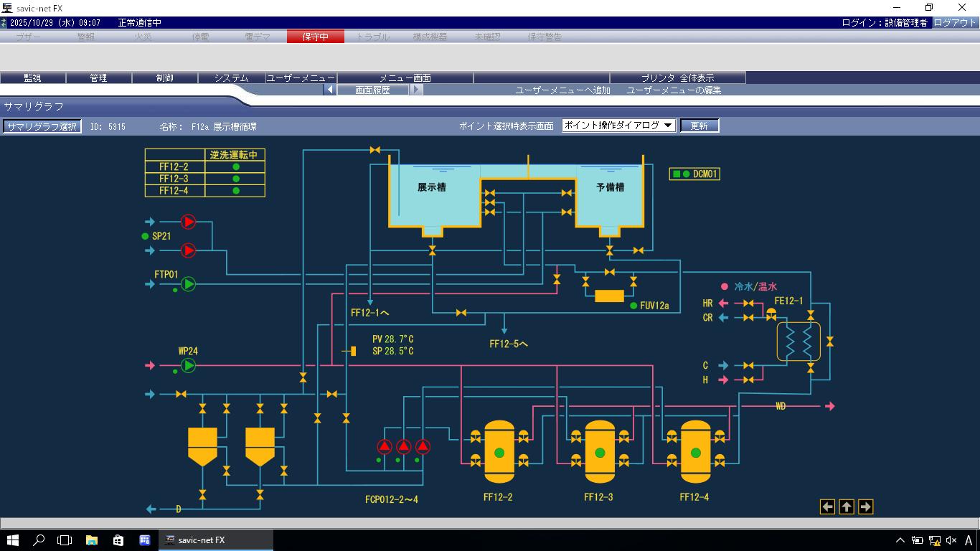Click the サマリグラフ選択 button

pyautogui.click(x=42, y=126)
